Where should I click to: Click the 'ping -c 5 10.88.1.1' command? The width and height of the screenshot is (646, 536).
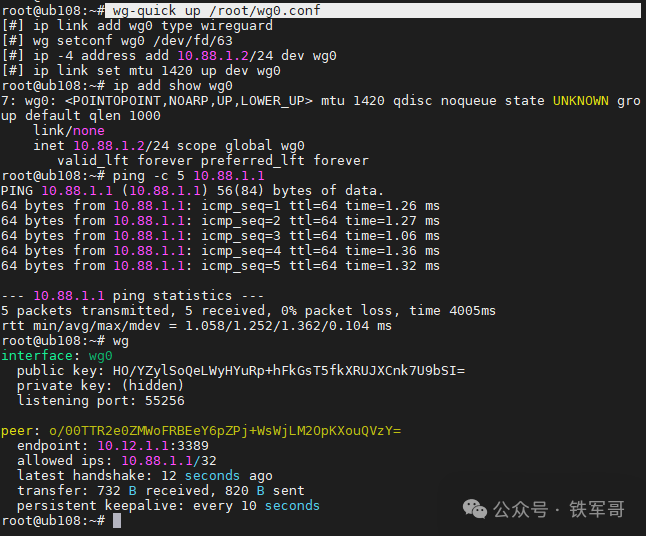coord(188,176)
